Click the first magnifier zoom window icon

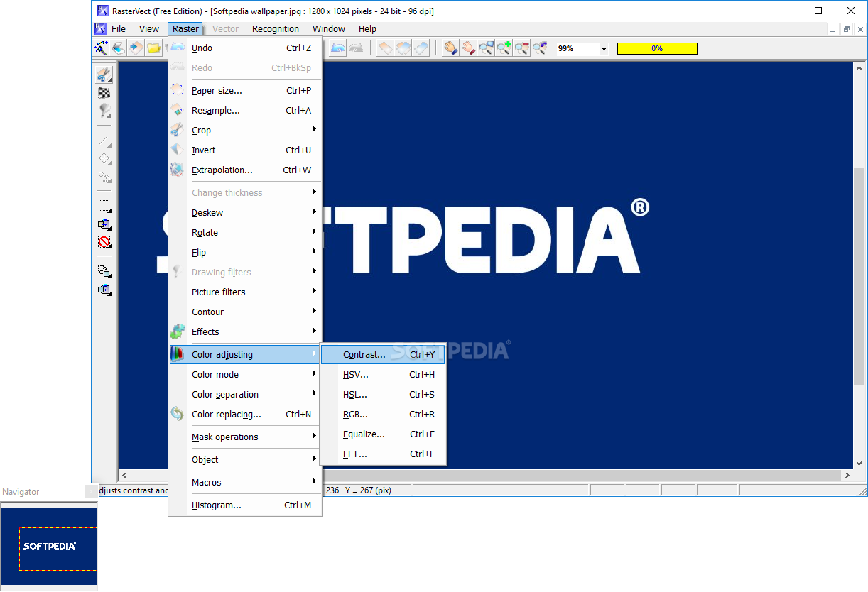point(487,48)
